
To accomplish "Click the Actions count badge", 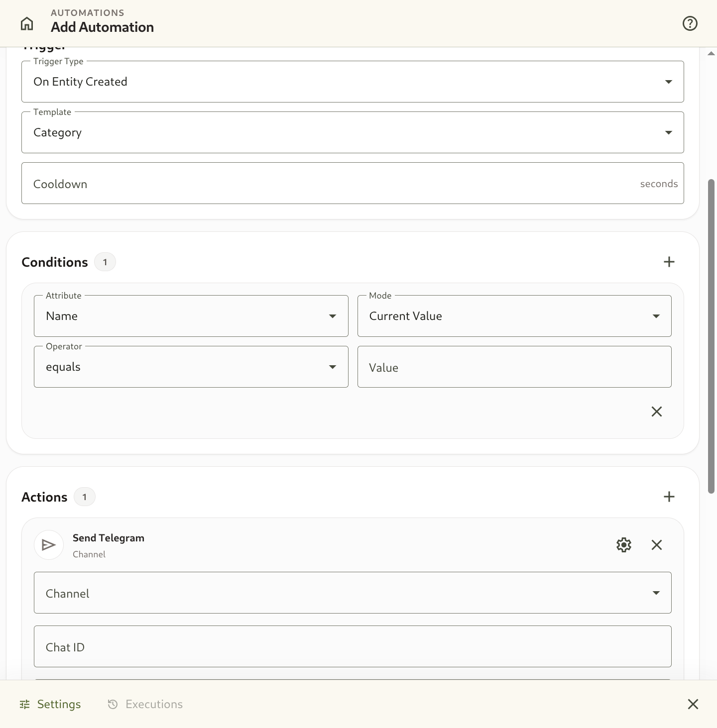I will (x=85, y=497).
